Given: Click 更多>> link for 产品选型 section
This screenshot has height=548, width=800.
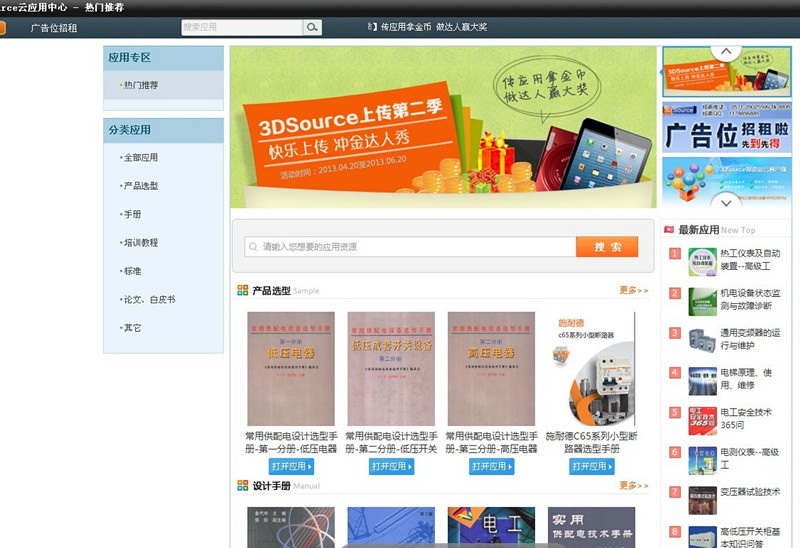Looking at the screenshot, I should click(x=634, y=290).
